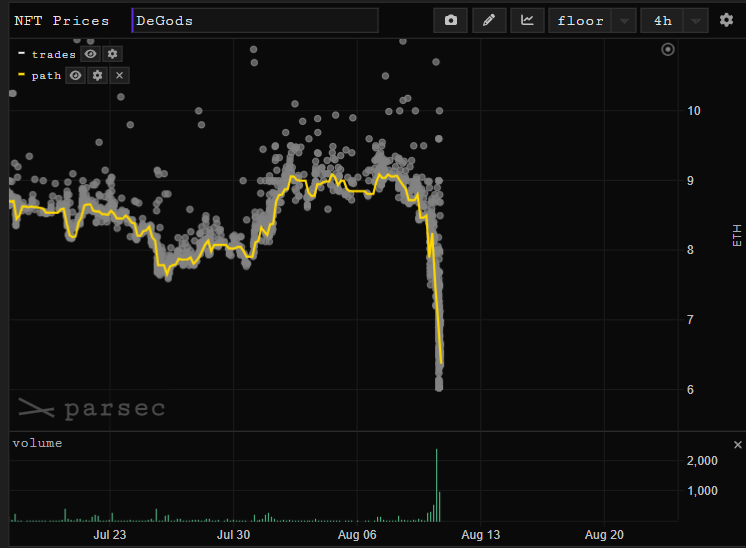The image size is (746, 548).
Task: Remove the path series with the X
Action: (x=119, y=75)
